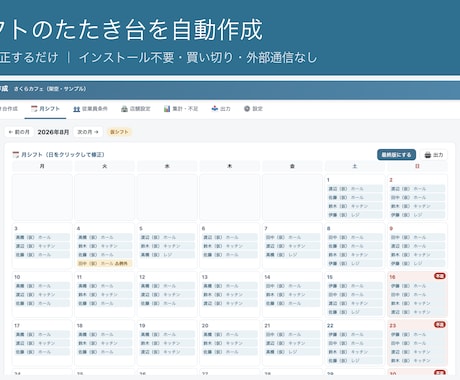Click the 火 Tuesday column header

(x=104, y=166)
